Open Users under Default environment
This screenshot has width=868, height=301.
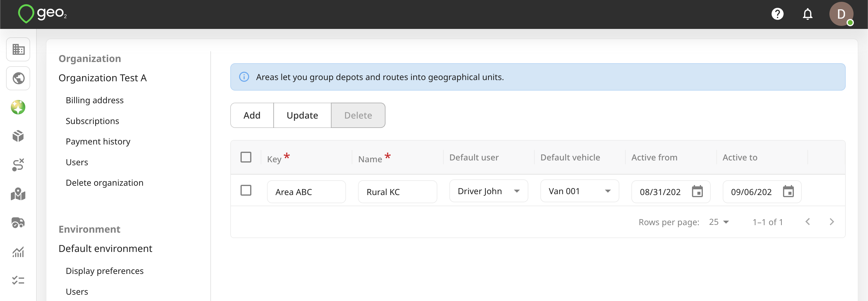(77, 292)
